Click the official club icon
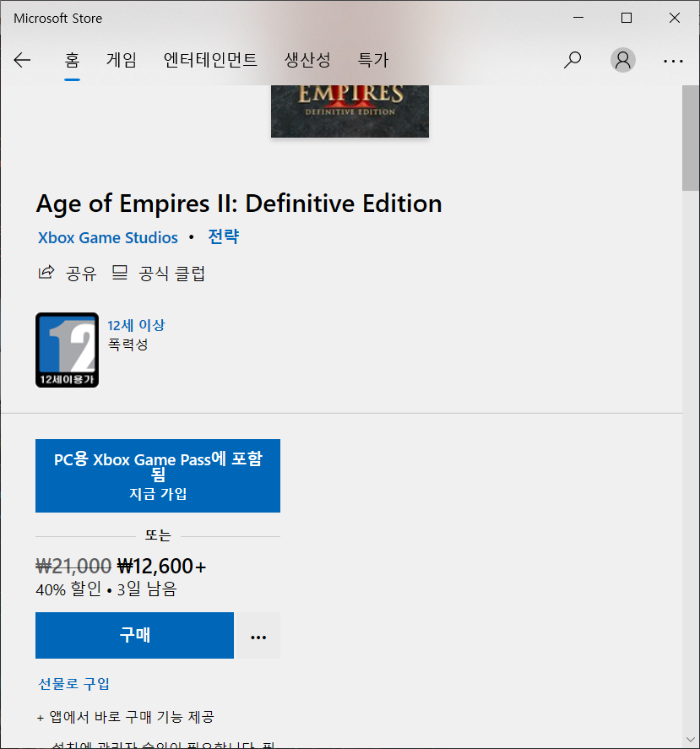 119,273
